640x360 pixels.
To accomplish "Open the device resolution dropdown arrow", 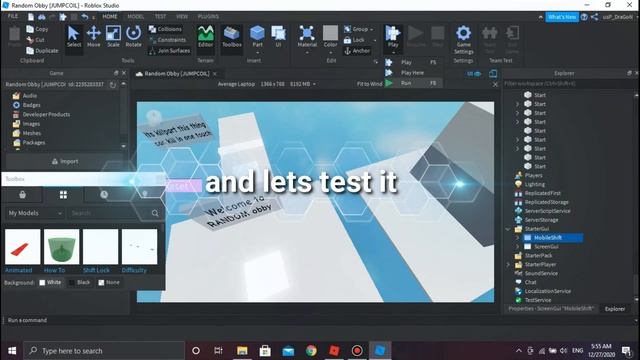I will (314, 84).
